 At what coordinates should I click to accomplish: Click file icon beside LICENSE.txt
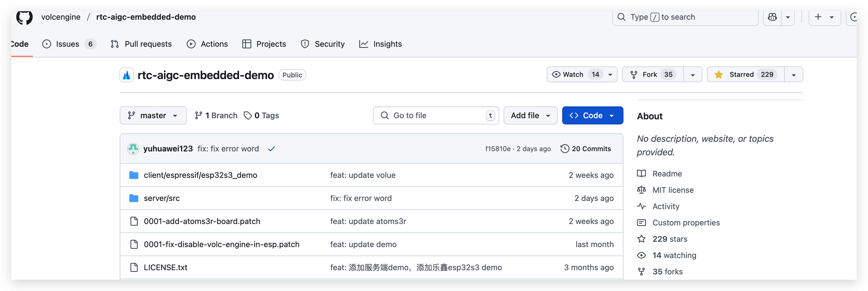[134, 267]
